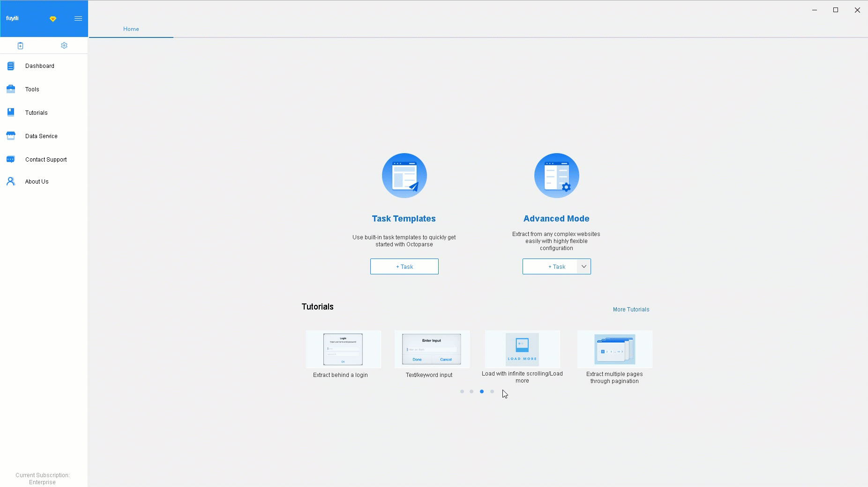Select the second tutorials carousel dot
This screenshot has width=868, height=487.
click(471, 391)
